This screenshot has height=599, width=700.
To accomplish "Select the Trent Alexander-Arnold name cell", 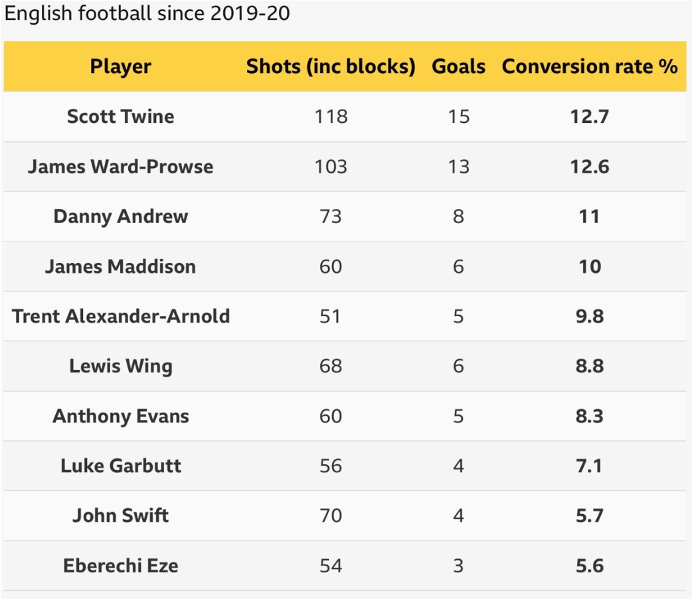I will click(120, 316).
